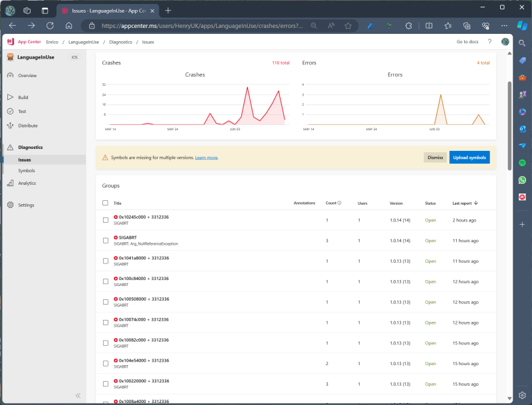Screen dimensions: 532x405
Task: Open the SIGABRT crash group title
Action: (x=128, y=237)
